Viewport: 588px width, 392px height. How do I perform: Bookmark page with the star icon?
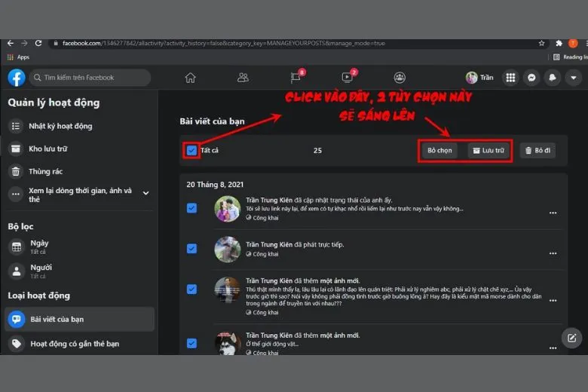(x=541, y=43)
